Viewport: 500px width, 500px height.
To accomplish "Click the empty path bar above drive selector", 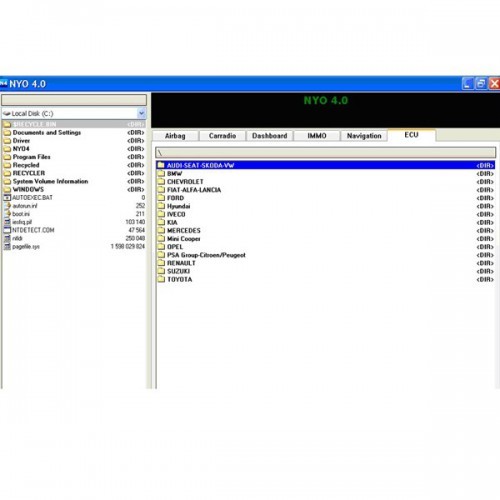I will [x=74, y=100].
